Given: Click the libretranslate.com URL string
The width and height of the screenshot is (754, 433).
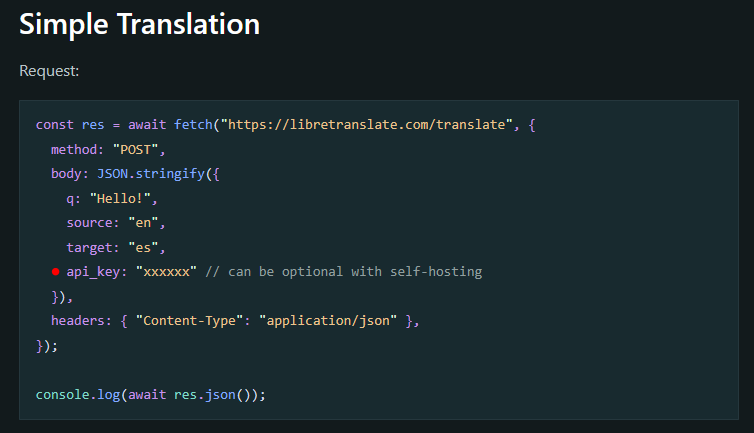Looking at the screenshot, I should (x=370, y=125).
